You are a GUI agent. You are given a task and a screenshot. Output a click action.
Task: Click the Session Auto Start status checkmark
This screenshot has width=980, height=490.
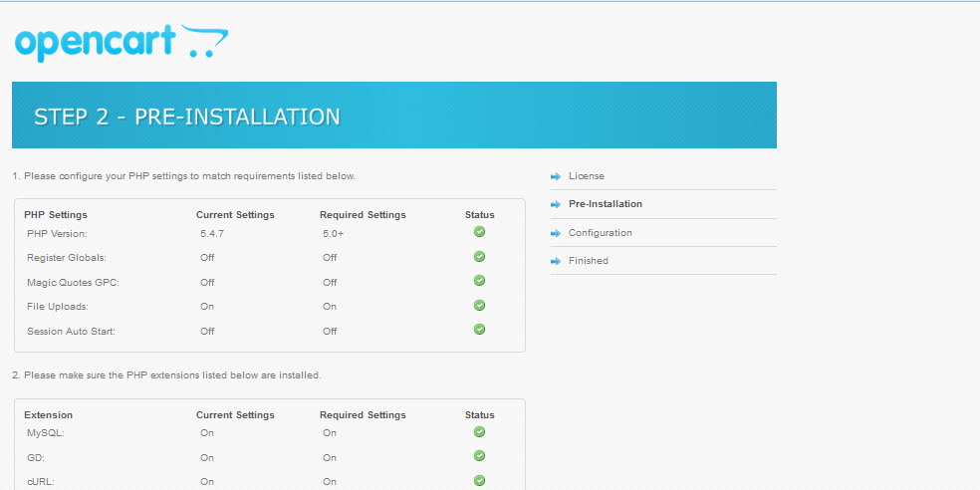479,329
